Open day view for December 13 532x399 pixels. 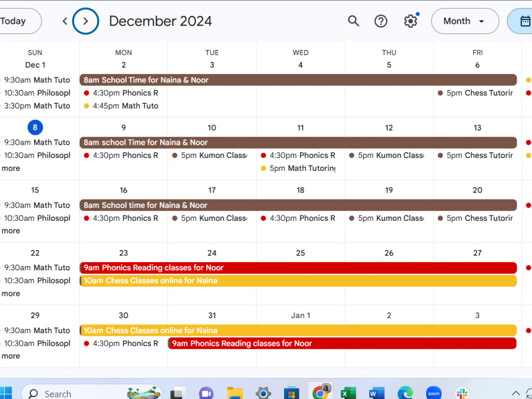[477, 128]
